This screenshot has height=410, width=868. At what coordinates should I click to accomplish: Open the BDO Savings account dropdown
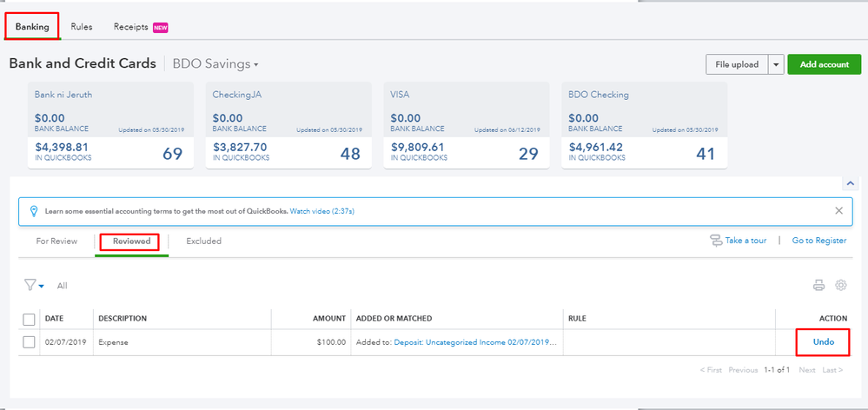click(215, 64)
